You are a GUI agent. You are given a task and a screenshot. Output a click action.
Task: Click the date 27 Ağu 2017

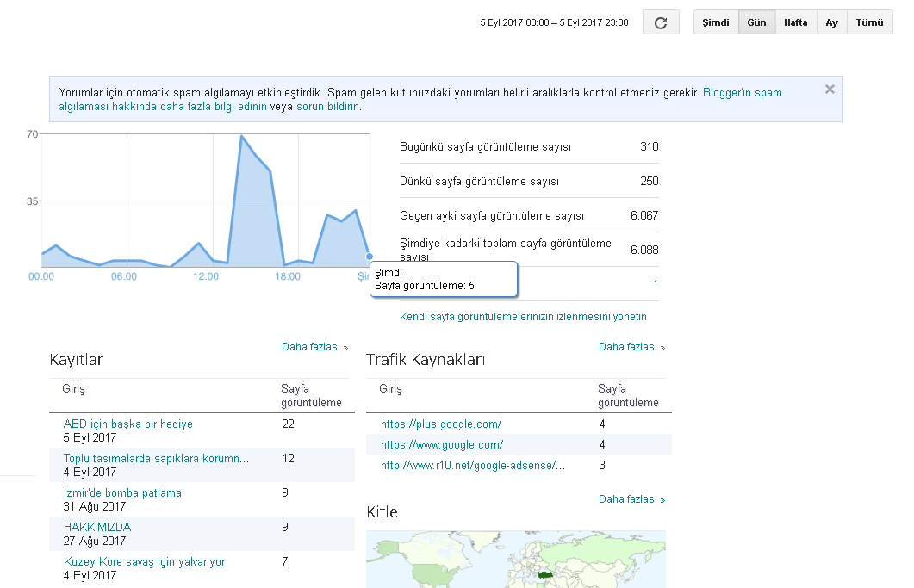pos(95,542)
